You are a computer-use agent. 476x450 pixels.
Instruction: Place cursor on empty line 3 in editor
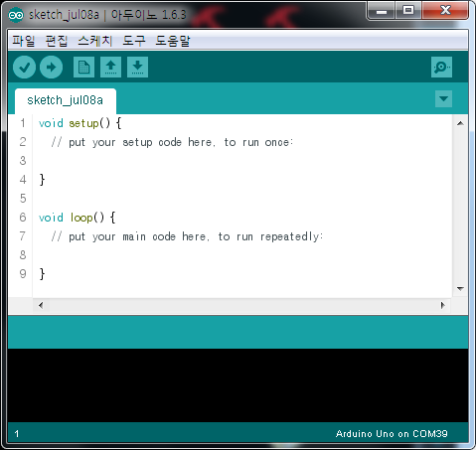241,161
